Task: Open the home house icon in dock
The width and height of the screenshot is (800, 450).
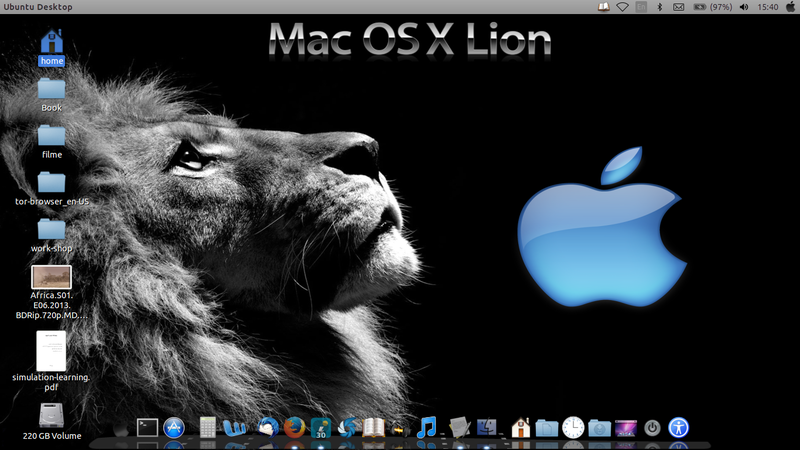Action: (520, 428)
